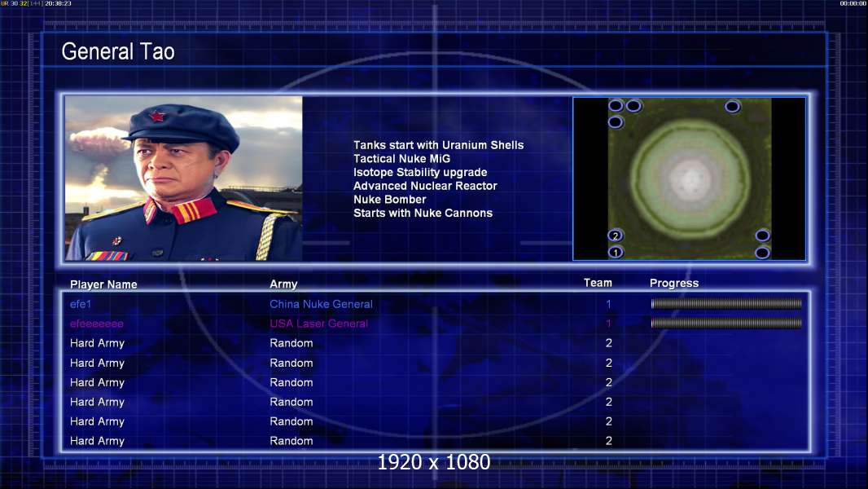Click efeeeeeee's loading progress bar
Viewport: 868px width, 489px height.
(726, 323)
